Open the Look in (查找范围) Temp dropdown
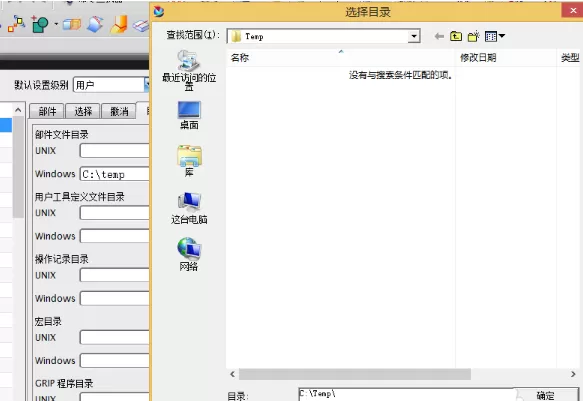583x401 pixels. pos(413,36)
